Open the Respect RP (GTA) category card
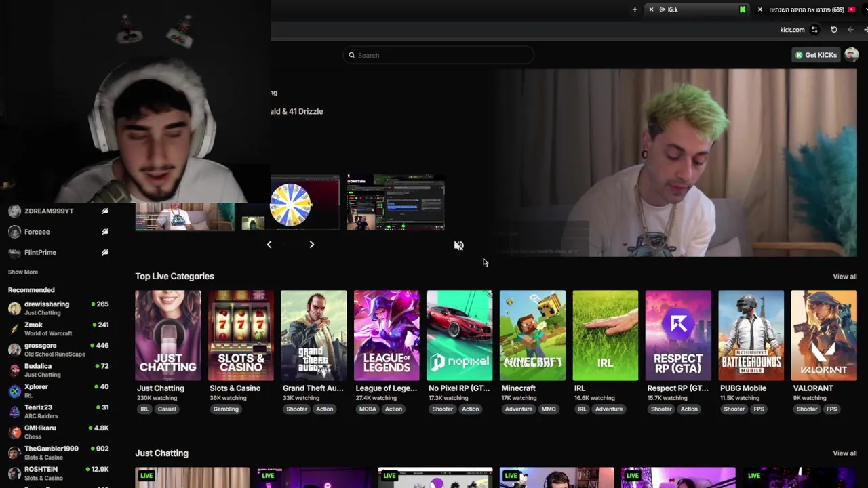The height and width of the screenshot is (488, 868). (678, 335)
